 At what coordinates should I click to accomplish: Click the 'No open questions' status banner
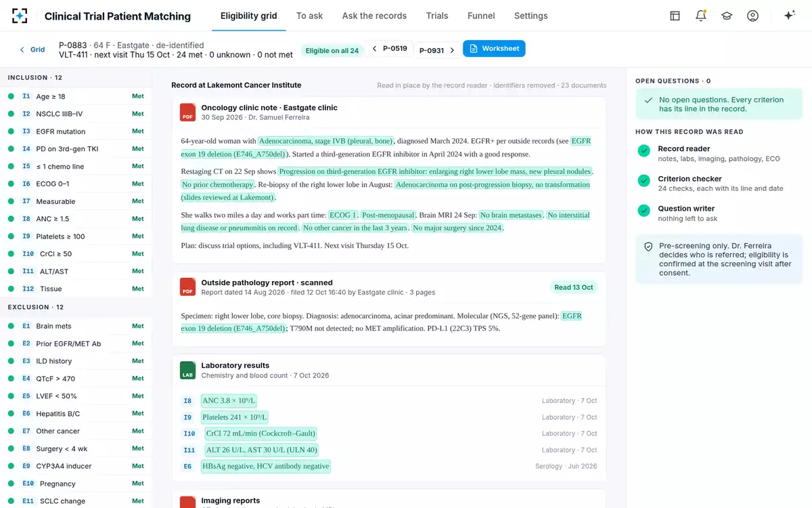(719, 104)
